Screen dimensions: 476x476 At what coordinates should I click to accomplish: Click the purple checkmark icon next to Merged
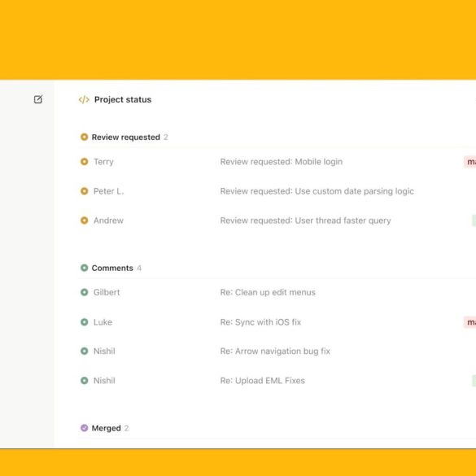pyautogui.click(x=85, y=428)
